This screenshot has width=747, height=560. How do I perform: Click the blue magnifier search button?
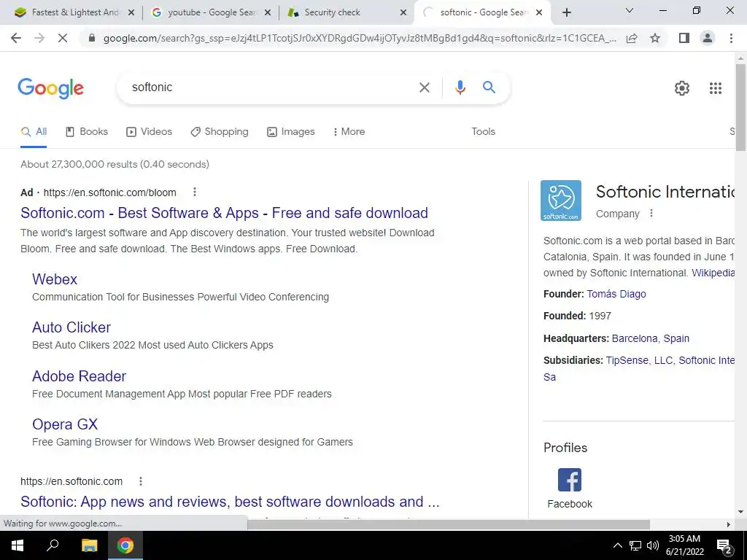(x=489, y=87)
